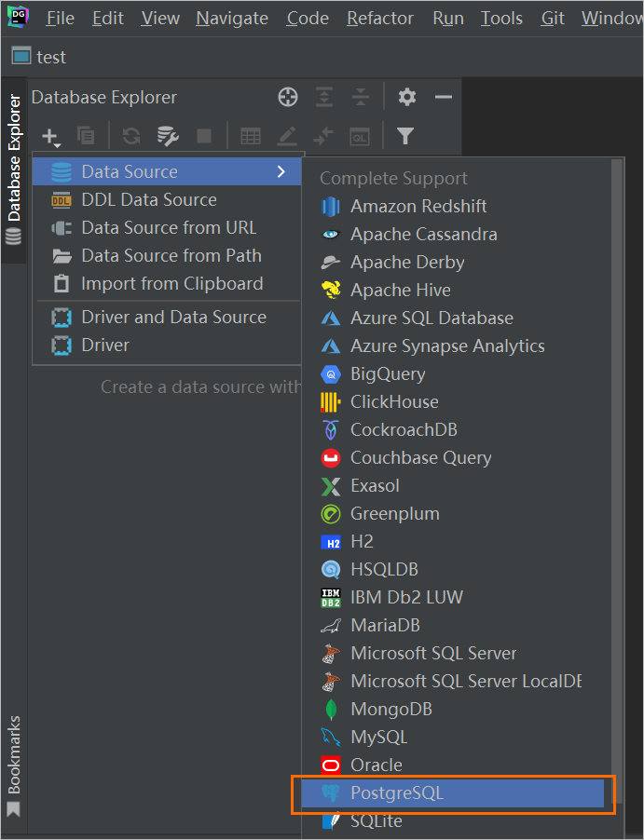The height and width of the screenshot is (840, 644).
Task: Expand the Data Source submenu arrow
Action: (281, 171)
